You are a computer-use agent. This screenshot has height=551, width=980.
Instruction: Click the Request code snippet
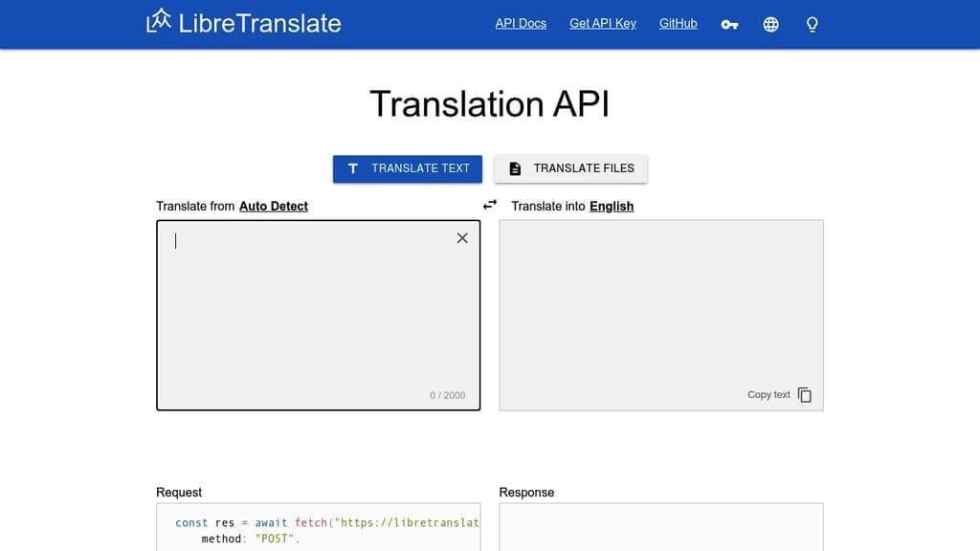[318, 526]
